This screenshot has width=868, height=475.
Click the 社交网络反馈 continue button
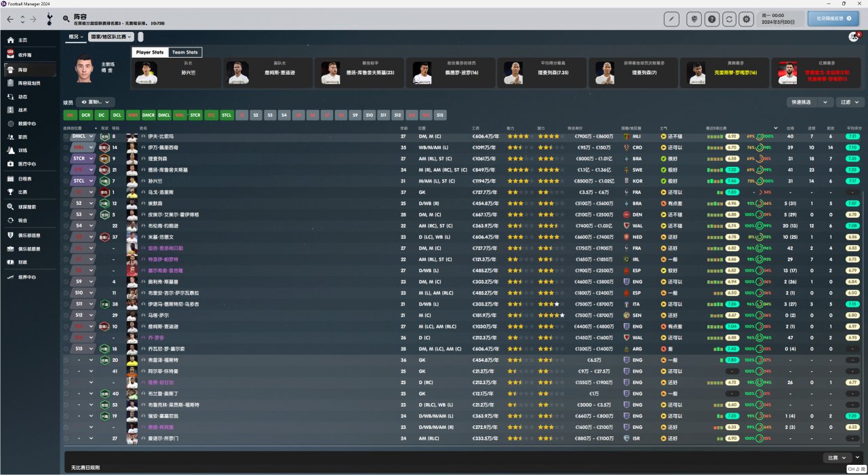point(833,19)
